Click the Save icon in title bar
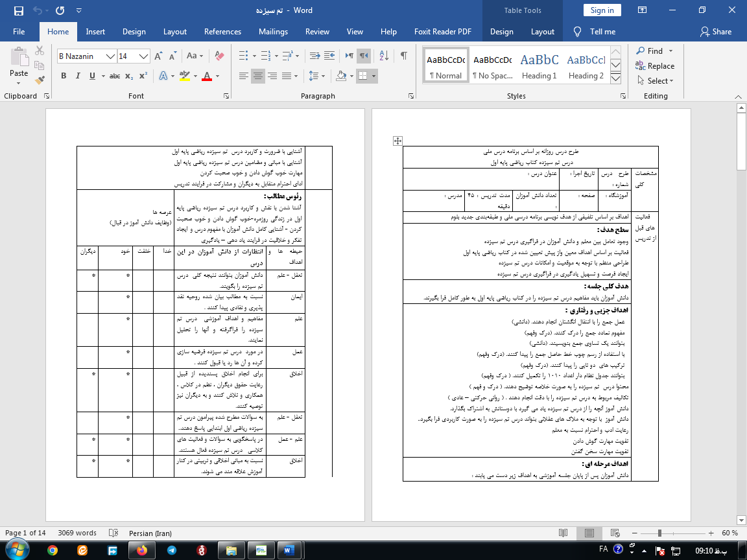Viewport: 747px width, 560px height. click(x=18, y=10)
